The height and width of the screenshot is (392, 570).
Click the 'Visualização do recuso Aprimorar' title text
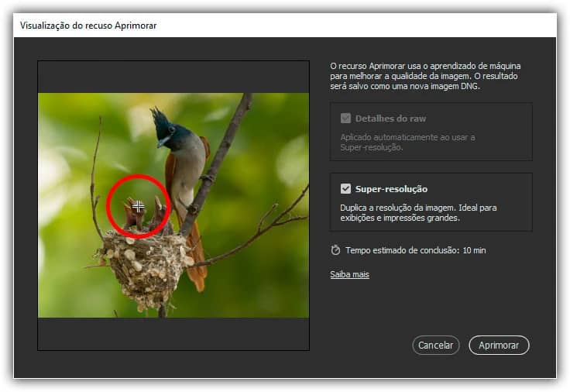point(88,26)
